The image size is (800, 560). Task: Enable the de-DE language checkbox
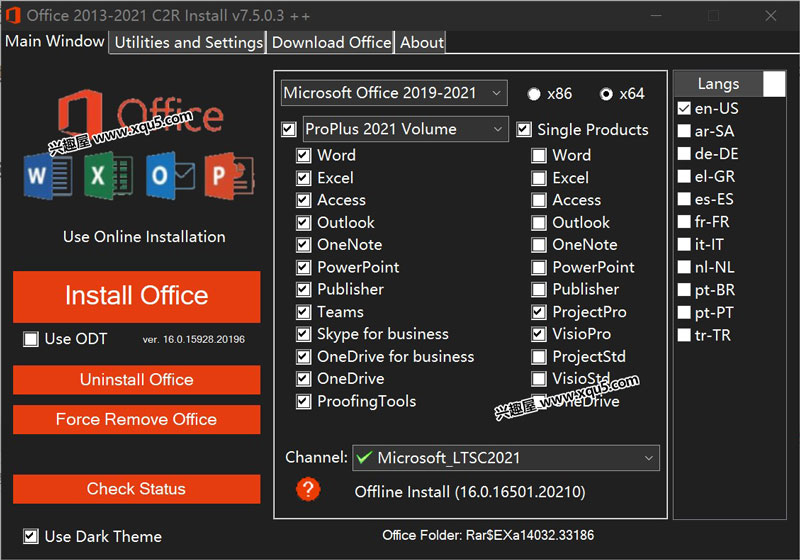coord(684,154)
